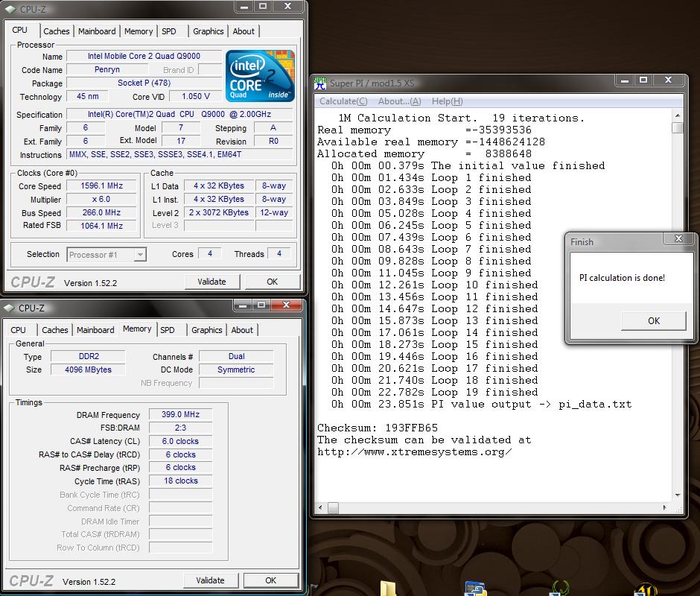Switch to Memory tab in top CPU-Z

[139, 31]
